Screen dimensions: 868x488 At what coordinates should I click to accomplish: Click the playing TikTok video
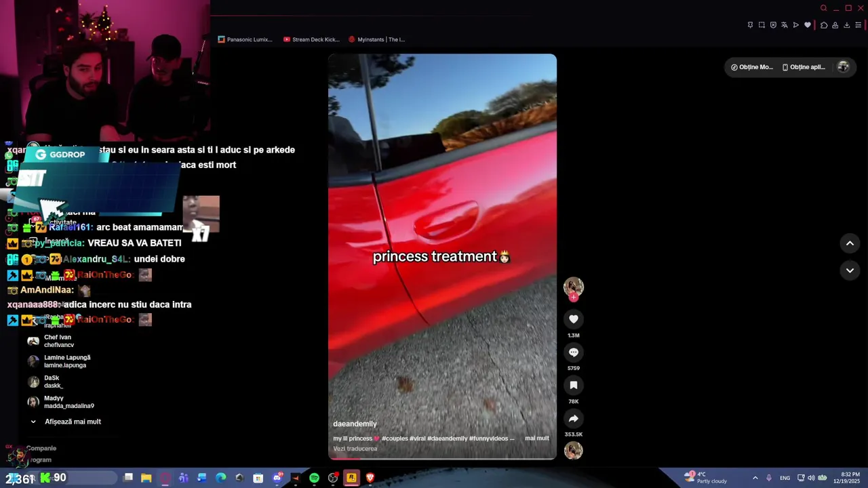pyautogui.click(x=442, y=257)
